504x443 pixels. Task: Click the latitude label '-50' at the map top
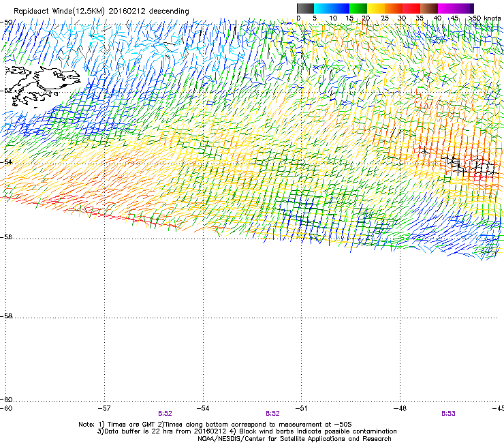[6, 22]
